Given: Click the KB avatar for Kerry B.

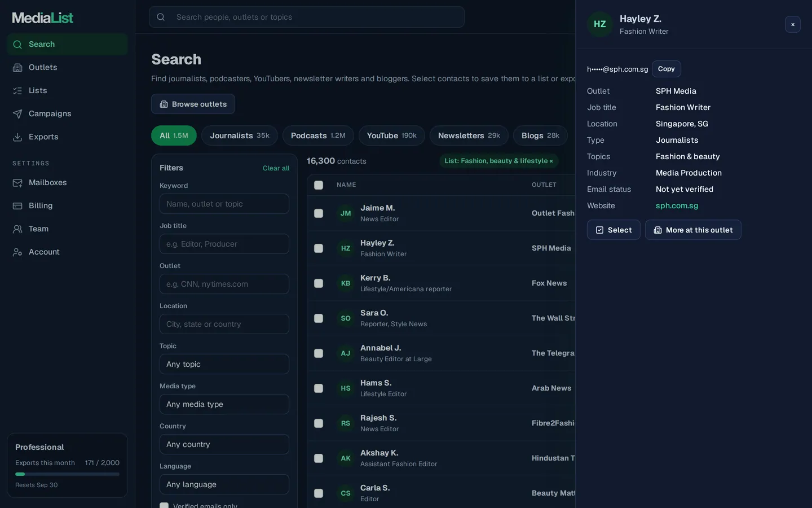Looking at the screenshot, I should [346, 283].
